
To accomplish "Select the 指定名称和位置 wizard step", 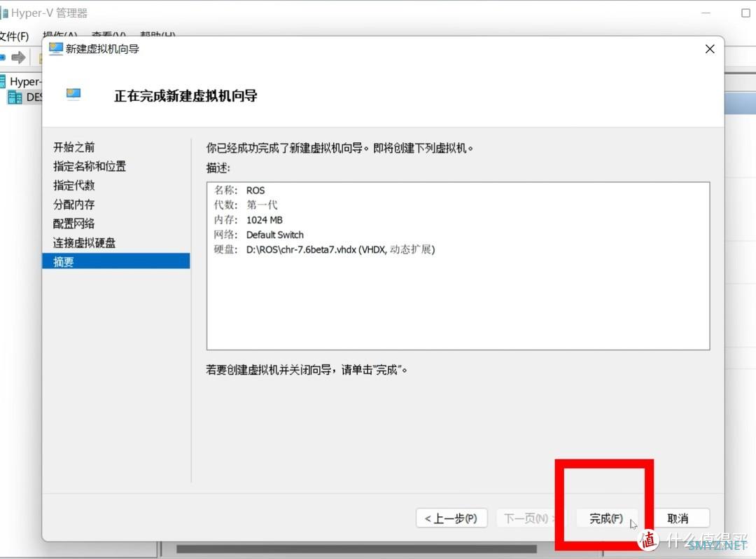I will [x=90, y=167].
